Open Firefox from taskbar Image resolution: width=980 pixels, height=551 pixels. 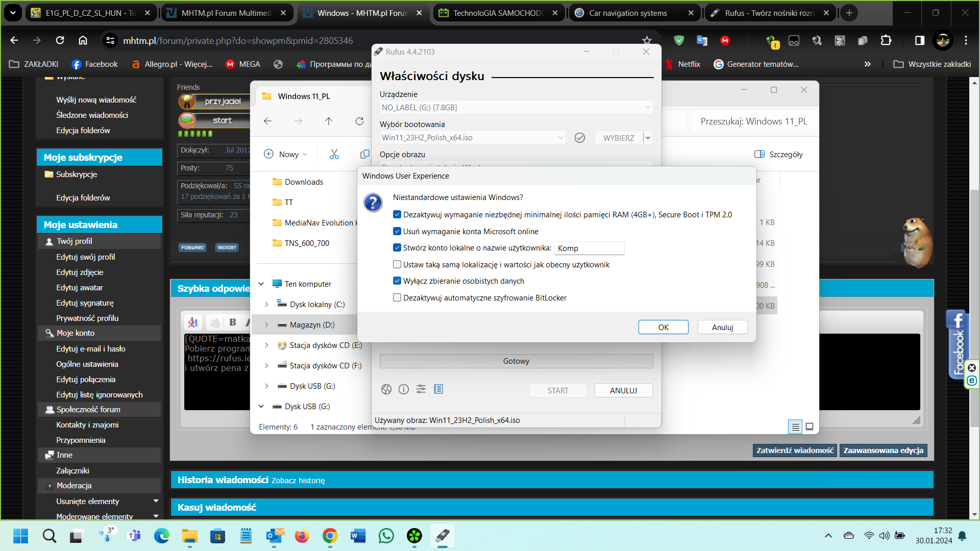pos(302,536)
